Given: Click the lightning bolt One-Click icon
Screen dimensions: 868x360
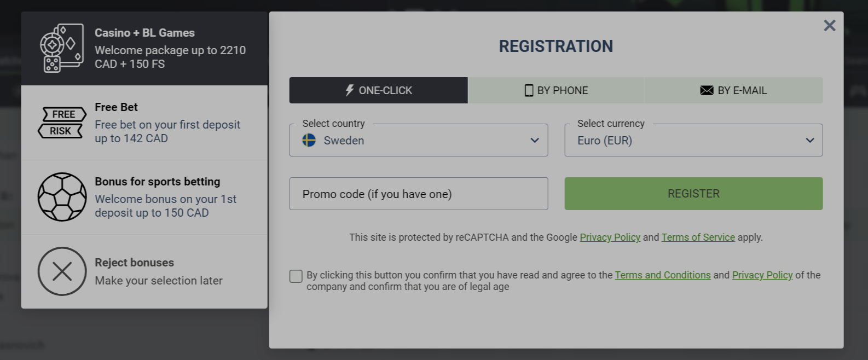Looking at the screenshot, I should pos(350,90).
